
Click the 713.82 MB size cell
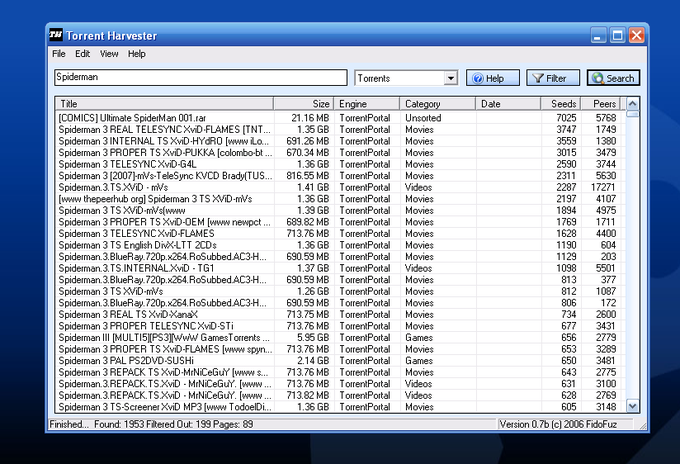[307, 395]
